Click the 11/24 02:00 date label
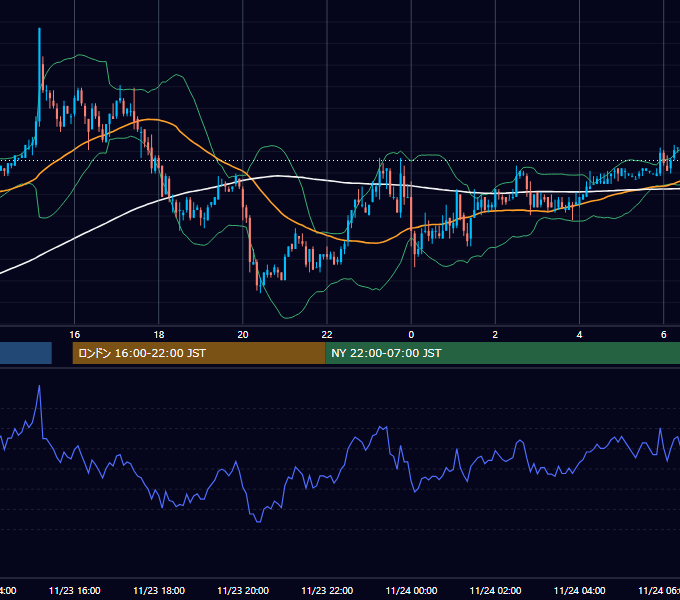Viewport: 680px width, 600px height. [495, 590]
